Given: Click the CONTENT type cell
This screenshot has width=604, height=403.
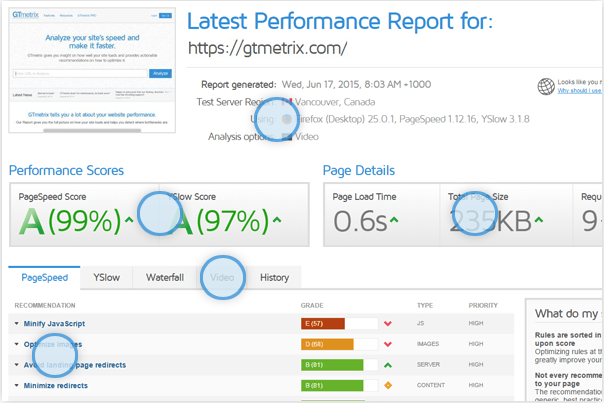Looking at the screenshot, I should tap(431, 385).
